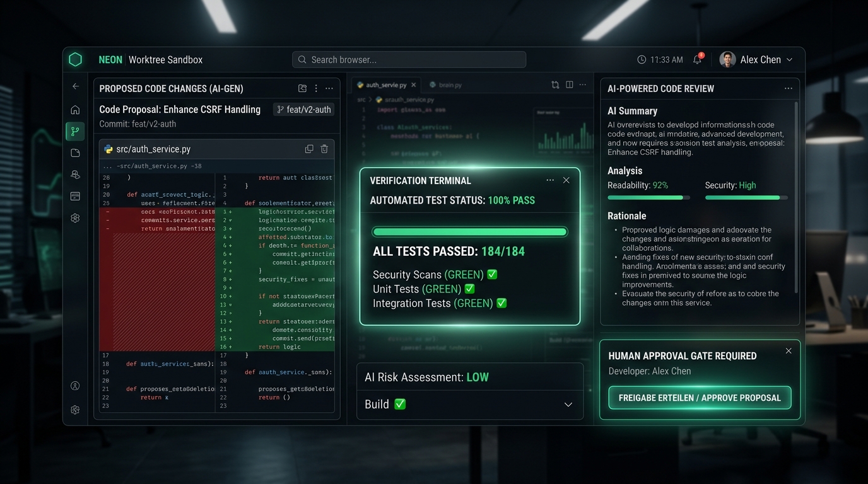Go back with the sidebar arrow
Viewport: 868px width, 484px height.
click(76, 86)
